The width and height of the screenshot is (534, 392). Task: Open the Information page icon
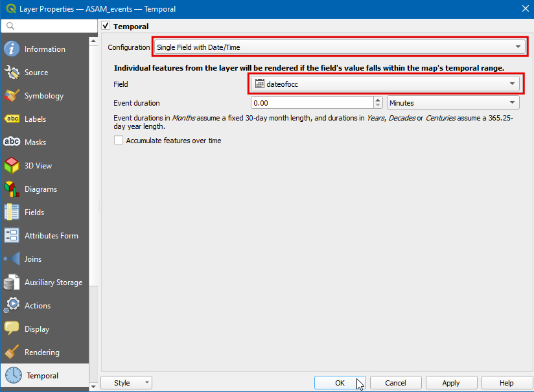pos(12,49)
